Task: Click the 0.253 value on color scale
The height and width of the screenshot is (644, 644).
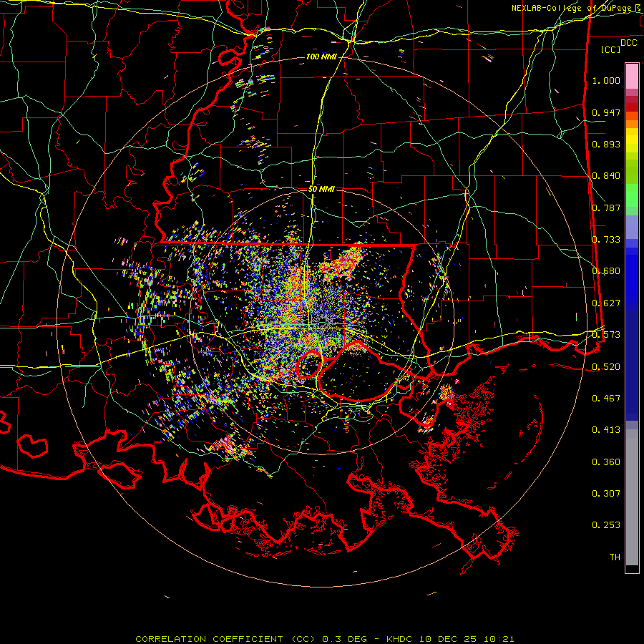Action: point(606,525)
